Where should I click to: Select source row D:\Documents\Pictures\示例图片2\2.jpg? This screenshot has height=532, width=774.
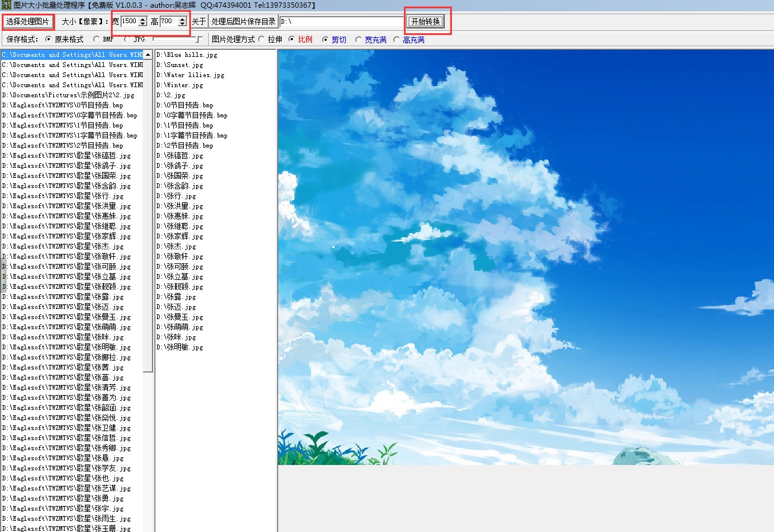pos(72,95)
